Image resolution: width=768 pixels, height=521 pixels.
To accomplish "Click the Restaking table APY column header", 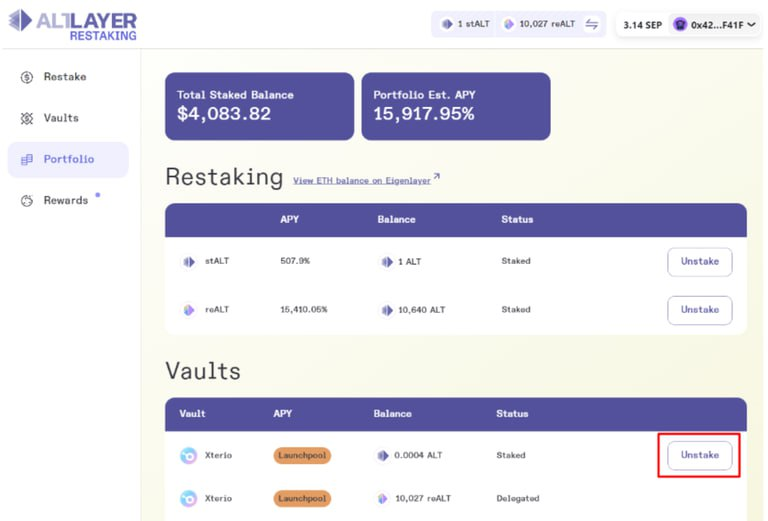I will [289, 219].
